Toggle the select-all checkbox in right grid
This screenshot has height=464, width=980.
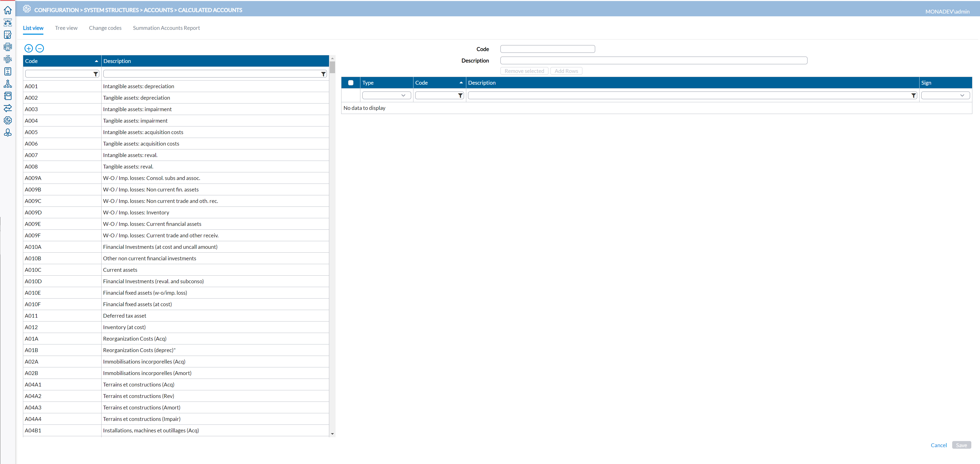coord(351,83)
